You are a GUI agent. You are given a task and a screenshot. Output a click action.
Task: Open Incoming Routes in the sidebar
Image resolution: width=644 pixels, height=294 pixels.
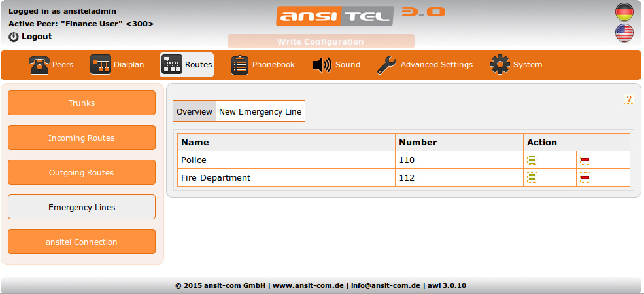(x=82, y=138)
